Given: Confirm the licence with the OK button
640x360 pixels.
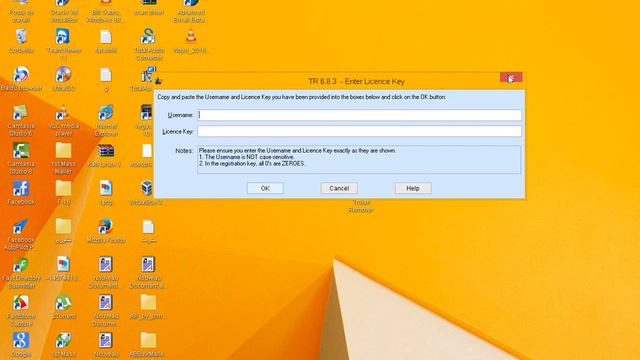Looking at the screenshot, I should coord(265,188).
